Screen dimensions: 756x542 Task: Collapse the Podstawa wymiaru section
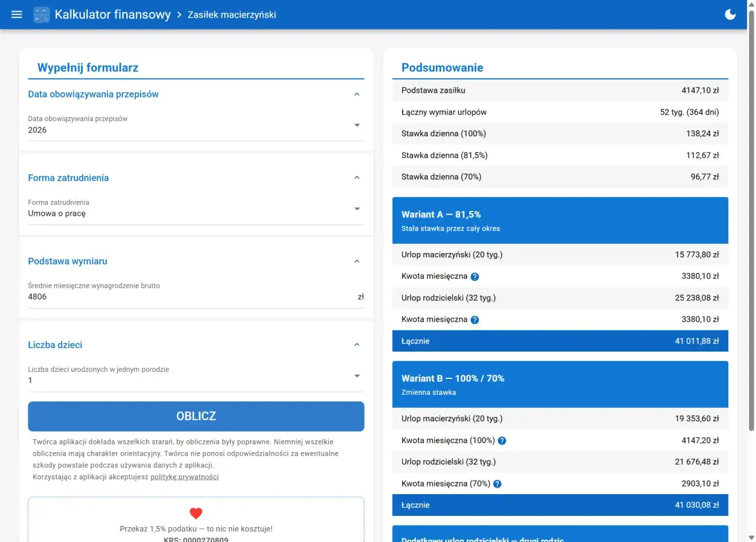coord(357,261)
